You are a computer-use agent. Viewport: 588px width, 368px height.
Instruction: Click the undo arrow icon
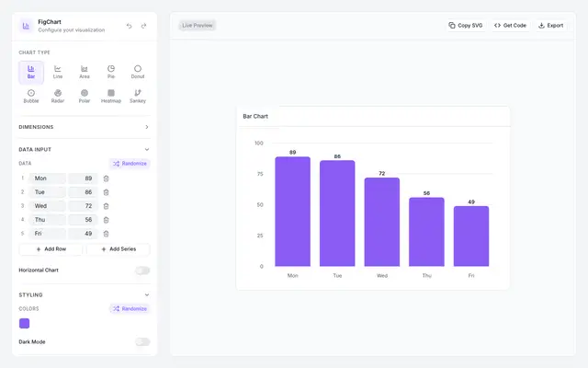point(129,26)
